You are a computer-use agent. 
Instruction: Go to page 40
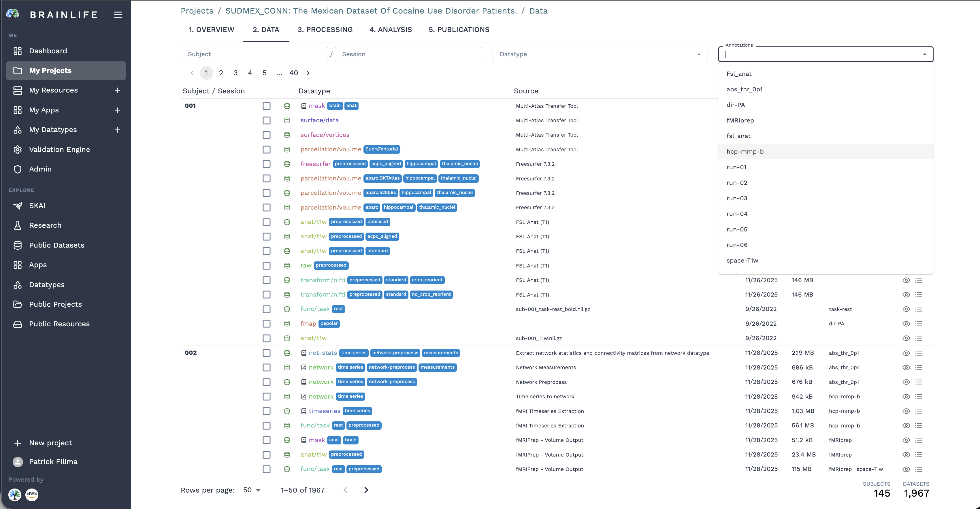(x=293, y=73)
